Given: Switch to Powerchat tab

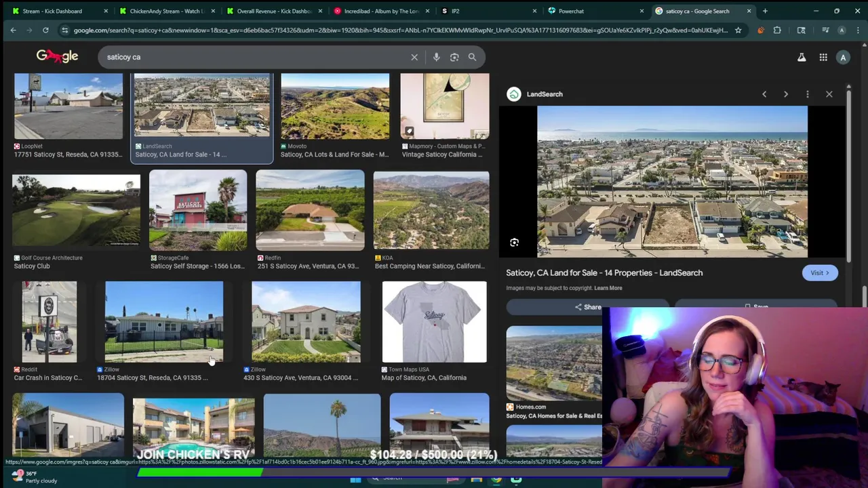Looking at the screenshot, I should click(x=594, y=11).
